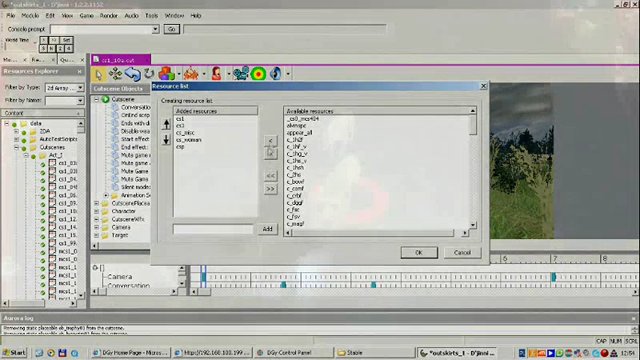
Task: Click the green four-arrow move tool icon
Action: click(116, 74)
